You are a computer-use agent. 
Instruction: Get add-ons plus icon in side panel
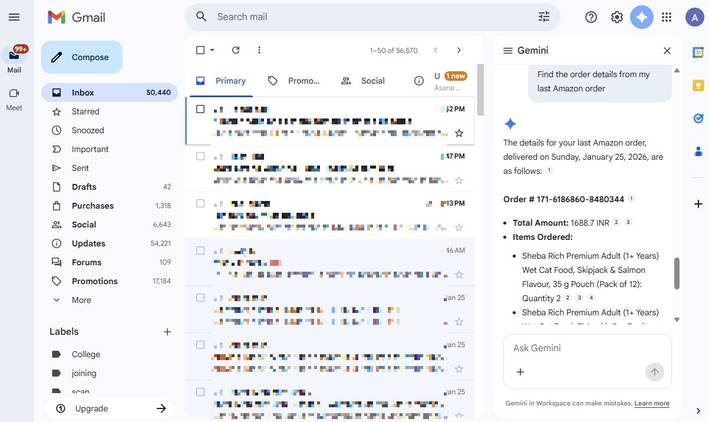coord(698,204)
